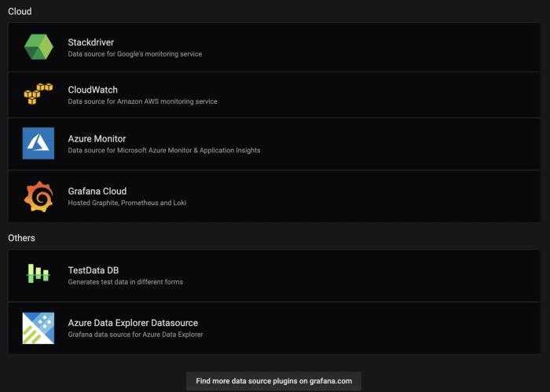This screenshot has width=550, height=392.
Task: Click the Azure Monitor & Application Insights description
Action: pyautogui.click(x=163, y=150)
